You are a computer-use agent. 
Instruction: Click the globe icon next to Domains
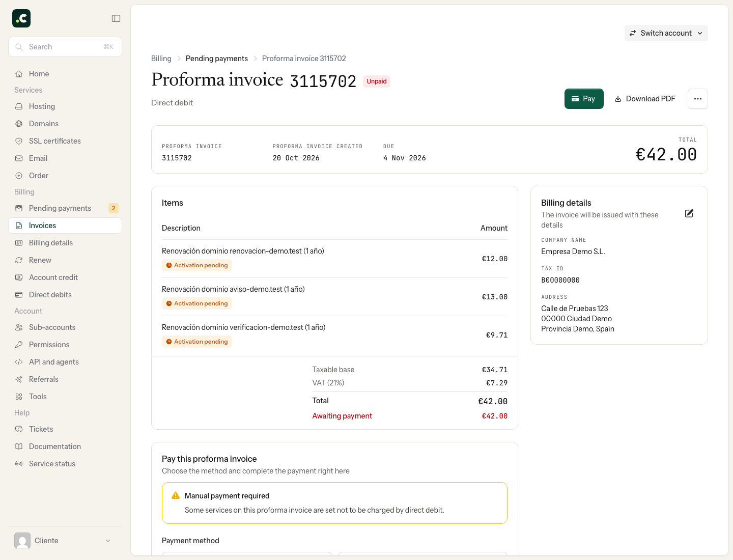point(19,124)
